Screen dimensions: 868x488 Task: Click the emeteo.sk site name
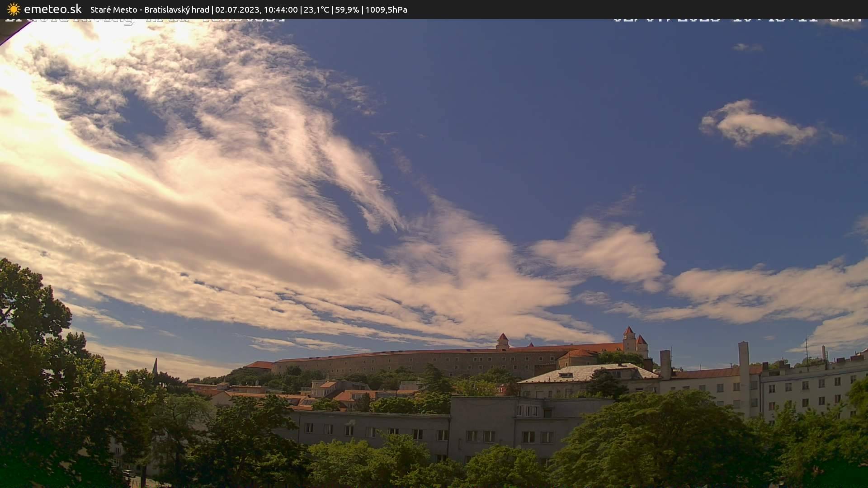[52, 9]
